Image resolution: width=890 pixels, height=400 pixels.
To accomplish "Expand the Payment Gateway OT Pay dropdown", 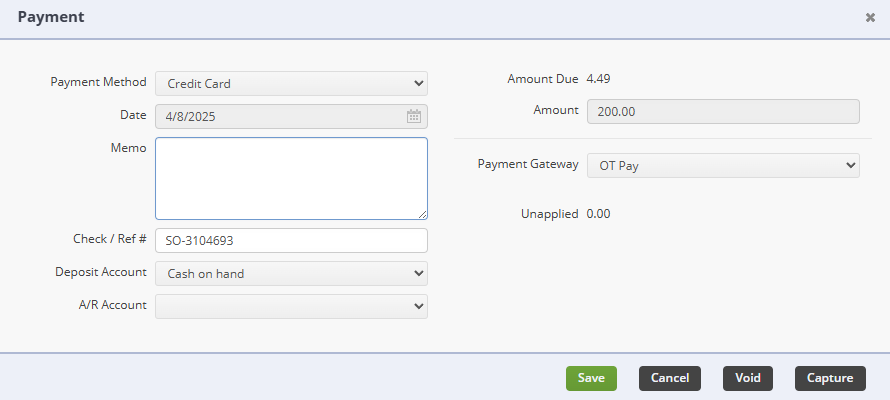I will click(x=723, y=166).
